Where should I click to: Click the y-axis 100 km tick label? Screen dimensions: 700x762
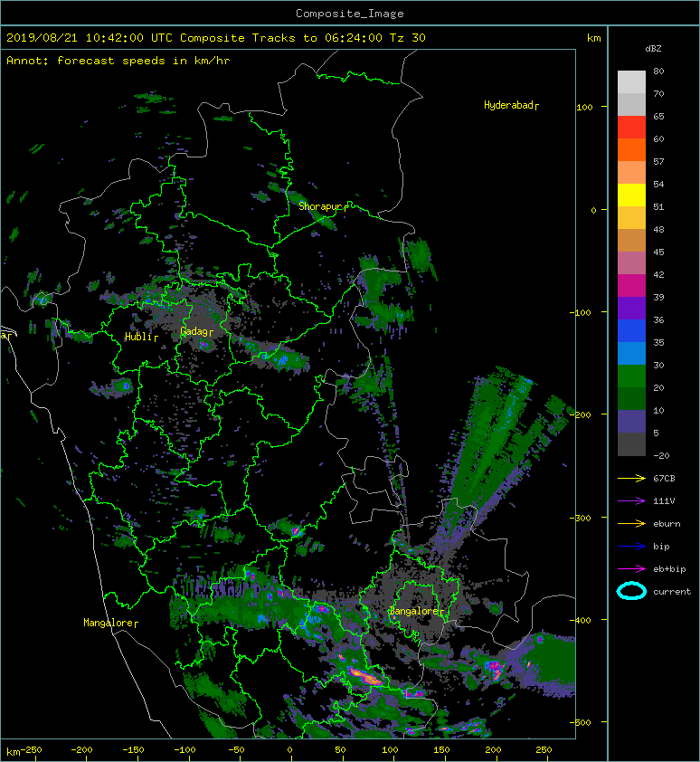(584, 108)
